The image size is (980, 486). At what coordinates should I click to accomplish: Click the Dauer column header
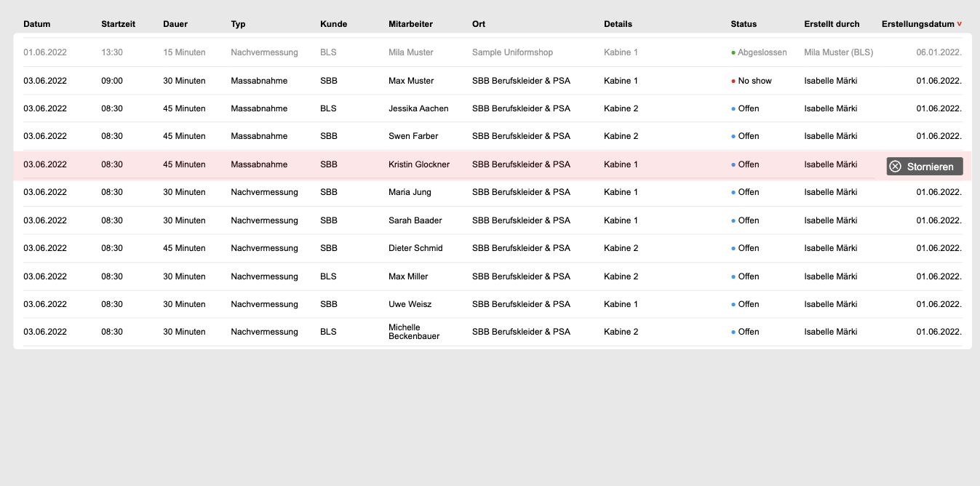175,24
